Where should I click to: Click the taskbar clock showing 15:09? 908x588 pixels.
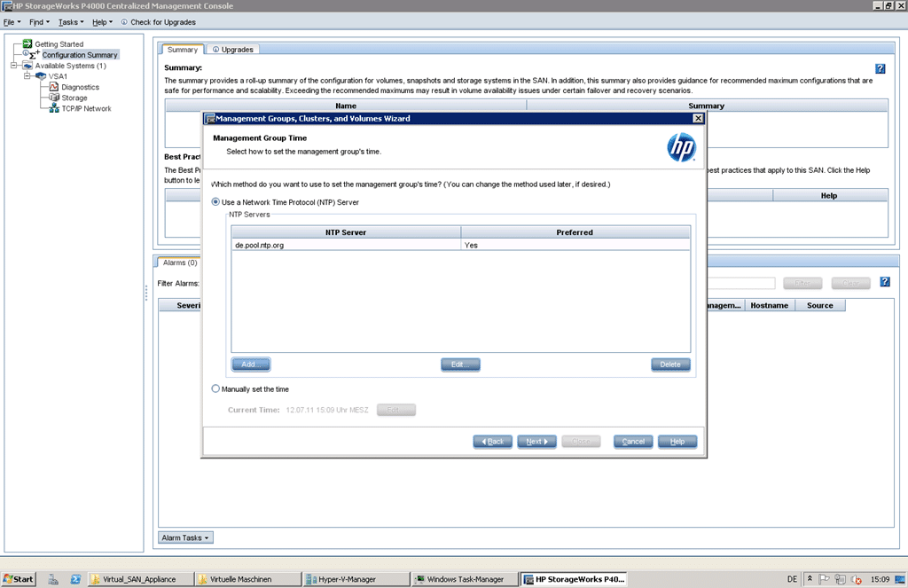coord(880,579)
